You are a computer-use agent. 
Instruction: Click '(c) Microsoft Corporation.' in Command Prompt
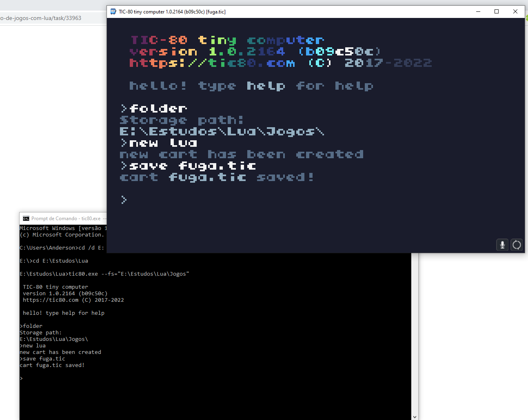pyautogui.click(x=62, y=235)
